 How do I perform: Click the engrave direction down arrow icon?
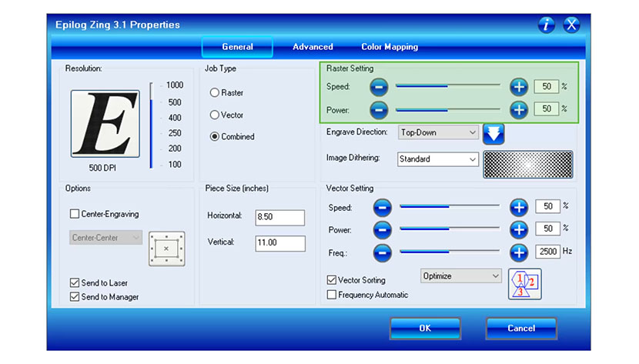(493, 134)
